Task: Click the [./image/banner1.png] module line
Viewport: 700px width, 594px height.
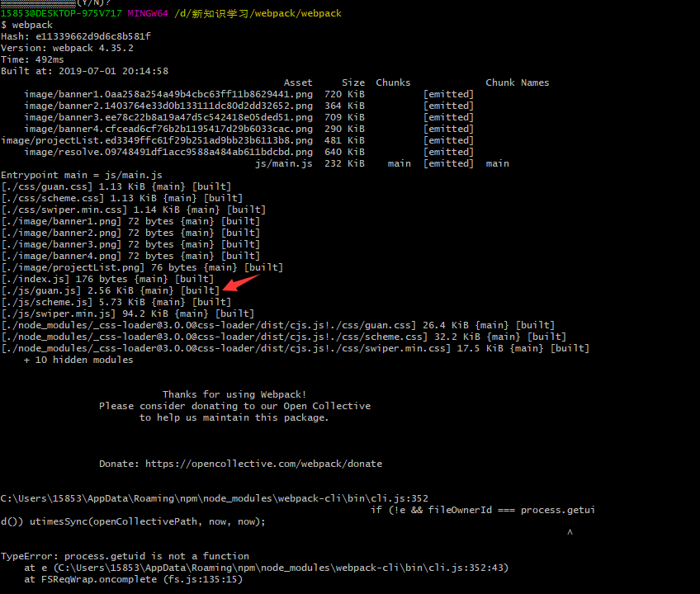Action: point(130,222)
